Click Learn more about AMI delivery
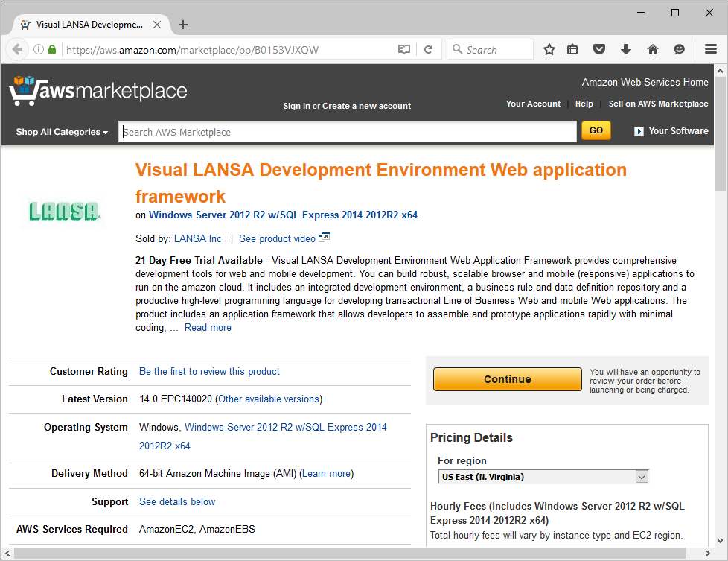Image resolution: width=728 pixels, height=561 pixels. (326, 474)
